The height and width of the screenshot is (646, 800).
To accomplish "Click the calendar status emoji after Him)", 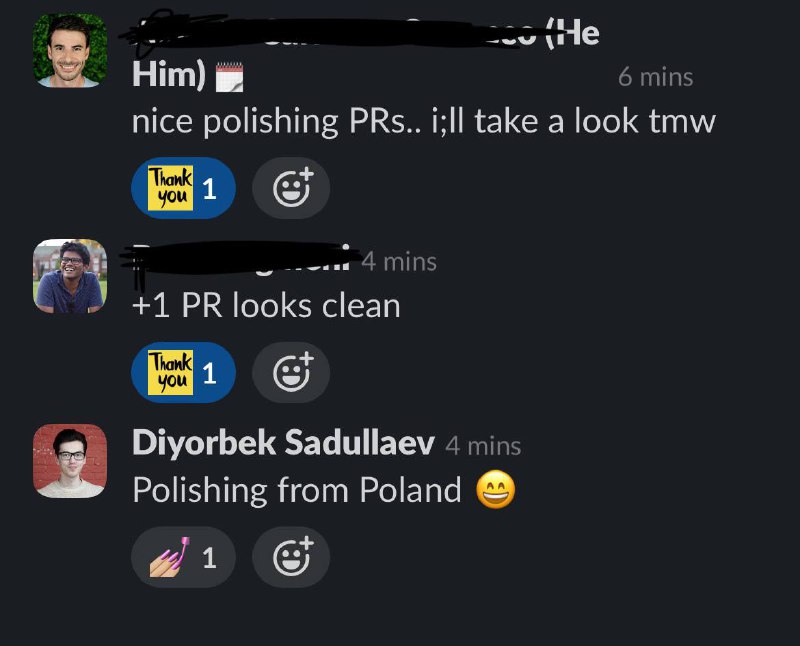I will [229, 77].
